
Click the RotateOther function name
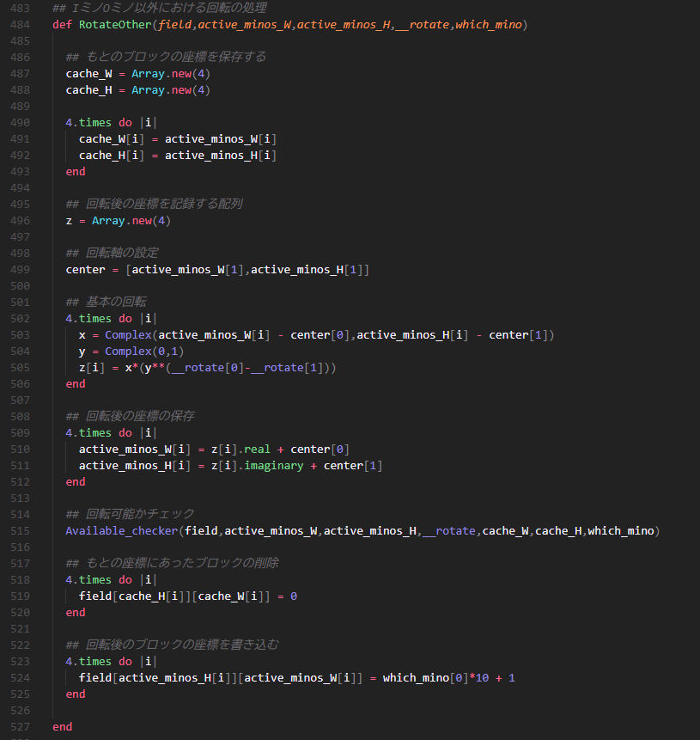click(115, 25)
